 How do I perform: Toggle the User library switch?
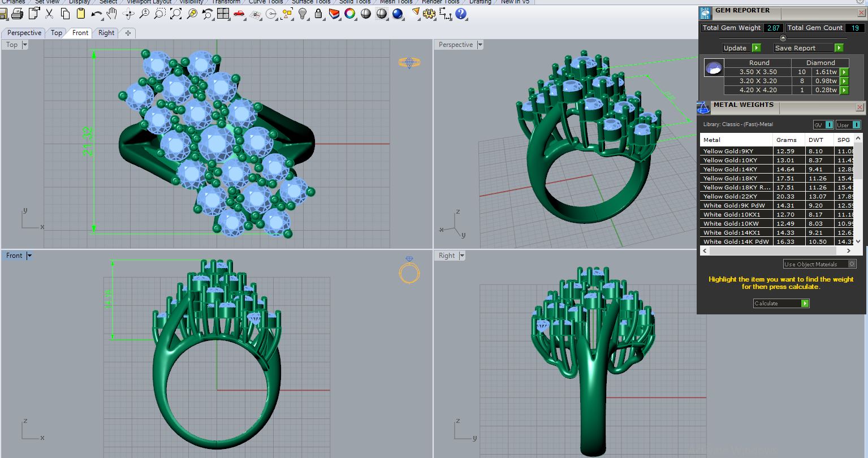point(849,125)
